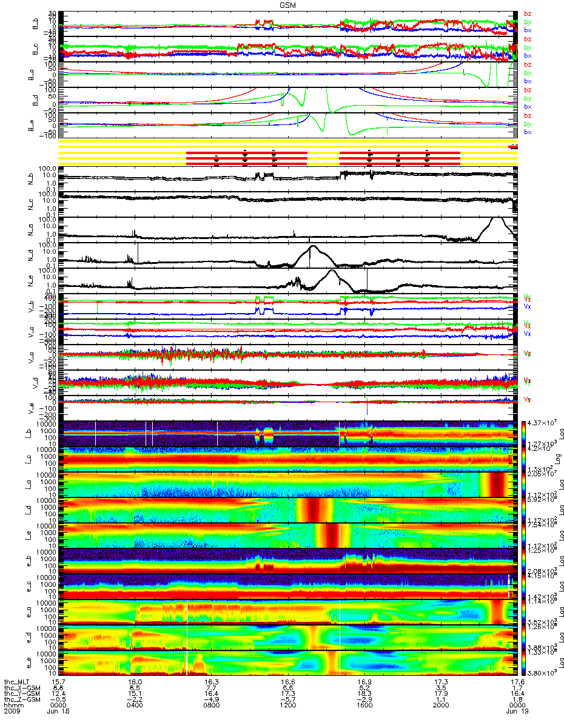The width and height of the screenshot is (564, 728).
Task: Click the blue bx legend of B_b panel
Action: point(528,30)
